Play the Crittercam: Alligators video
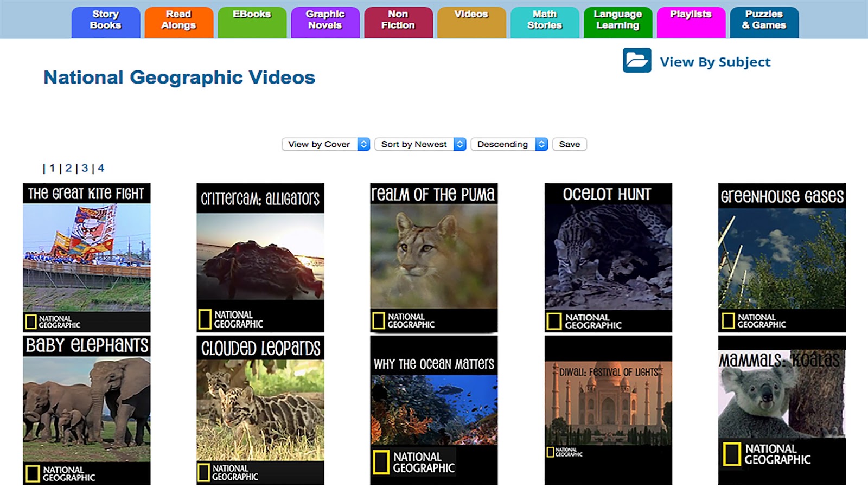The image size is (868, 488). point(260,258)
